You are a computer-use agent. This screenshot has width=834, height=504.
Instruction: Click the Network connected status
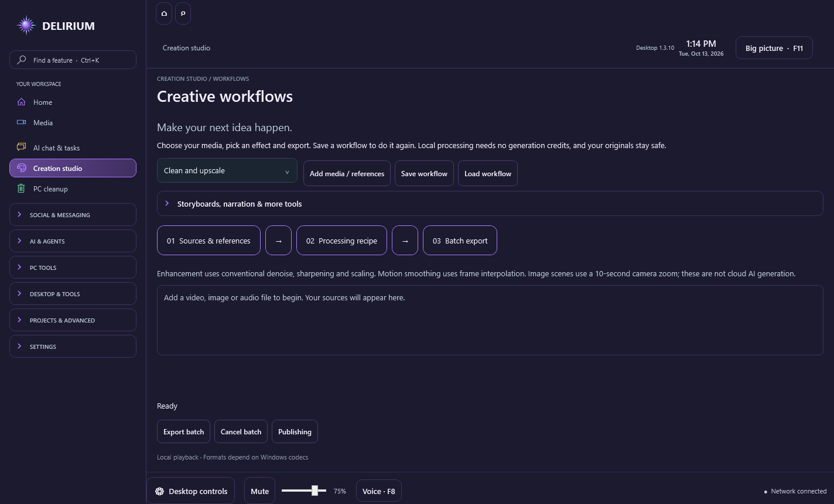point(795,491)
